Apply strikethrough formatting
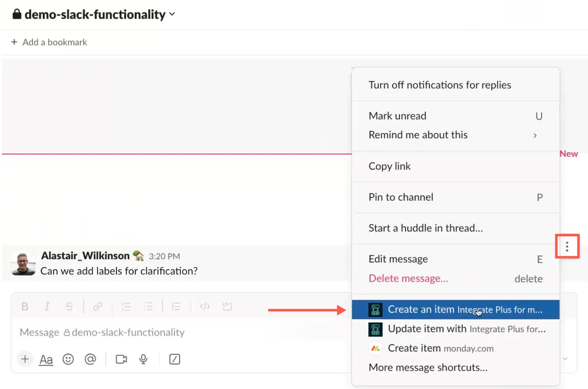This screenshot has width=588, height=389. point(69,306)
